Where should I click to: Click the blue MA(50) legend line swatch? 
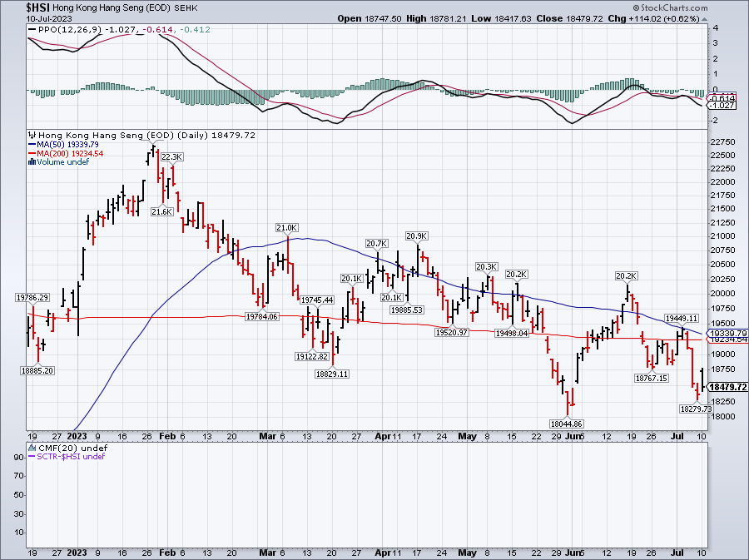click(x=33, y=144)
